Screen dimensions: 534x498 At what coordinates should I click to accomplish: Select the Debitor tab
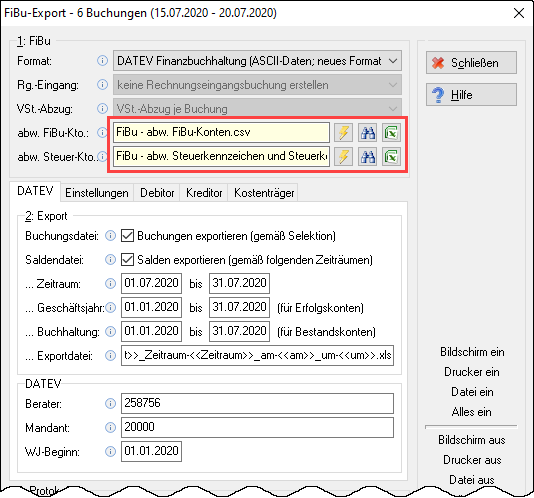(x=157, y=193)
